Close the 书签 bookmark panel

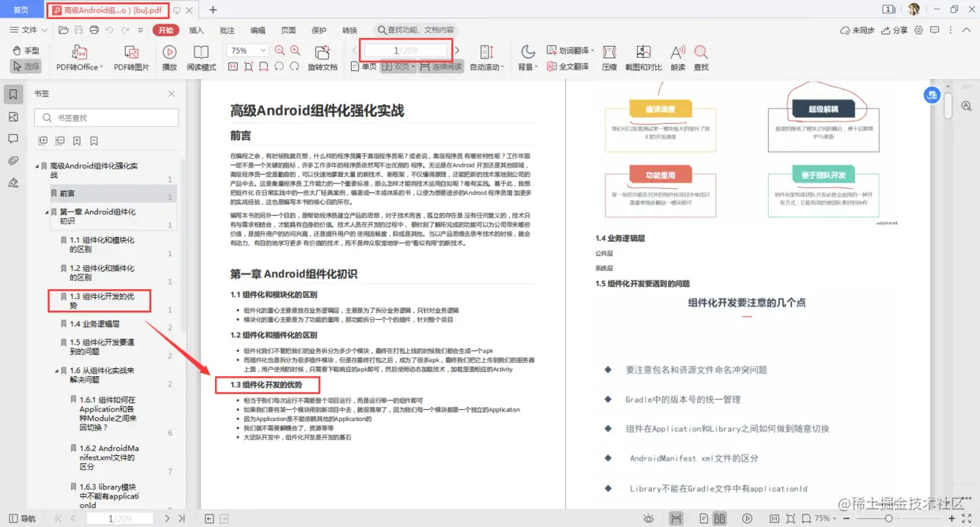coord(171,93)
